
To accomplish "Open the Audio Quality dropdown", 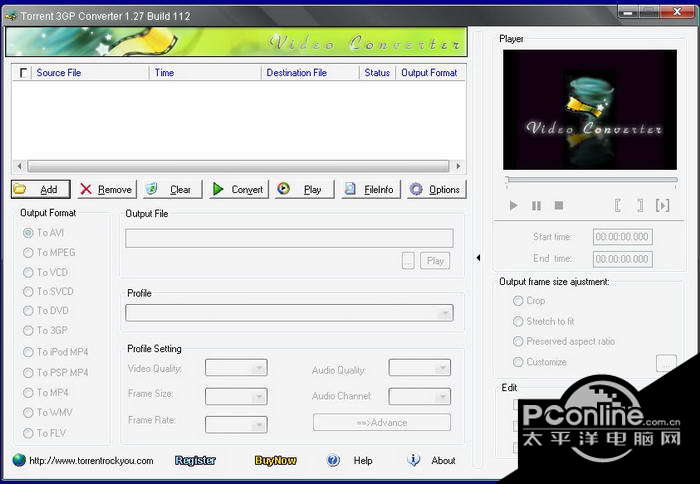I will (x=420, y=368).
